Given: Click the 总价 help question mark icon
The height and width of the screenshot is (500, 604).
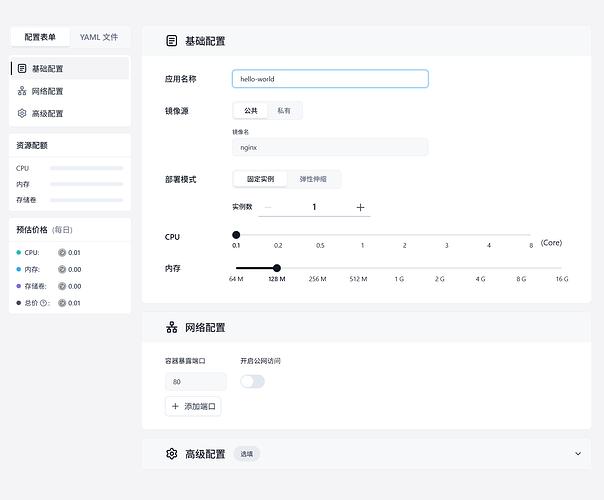Looking at the screenshot, I should tap(48, 303).
